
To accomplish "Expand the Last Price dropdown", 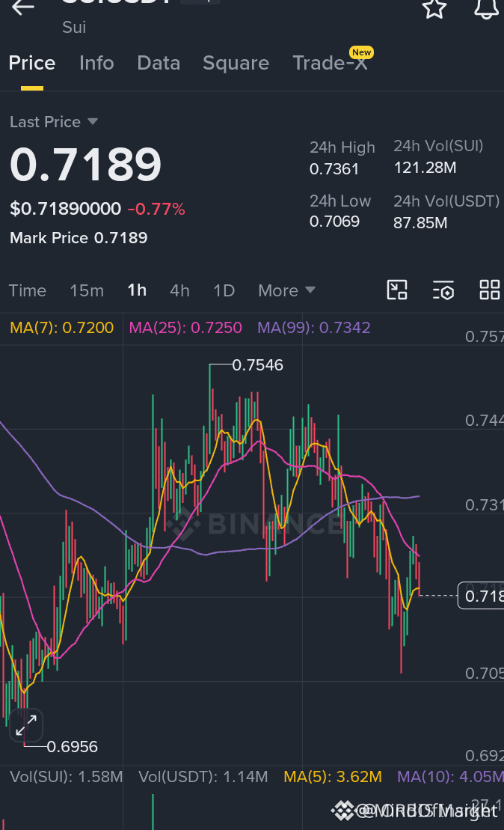I will [54, 122].
